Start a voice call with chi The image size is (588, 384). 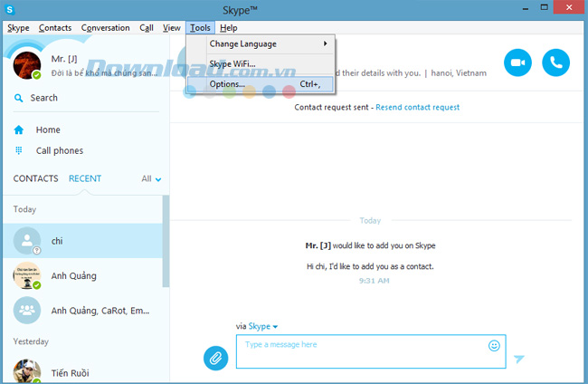tap(555, 62)
